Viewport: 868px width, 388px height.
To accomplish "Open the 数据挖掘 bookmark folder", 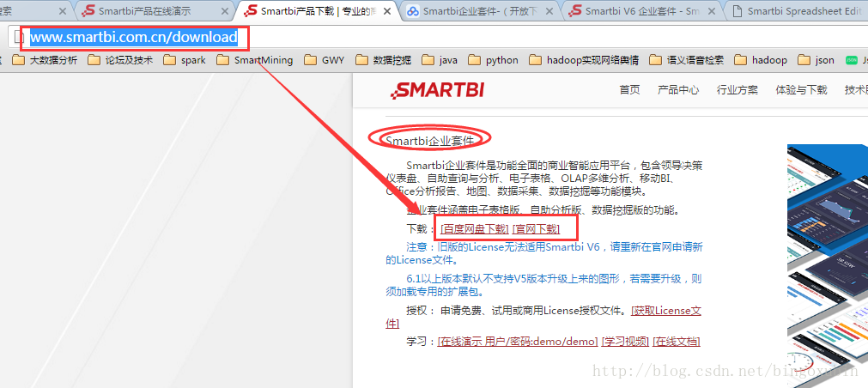I will [x=383, y=60].
